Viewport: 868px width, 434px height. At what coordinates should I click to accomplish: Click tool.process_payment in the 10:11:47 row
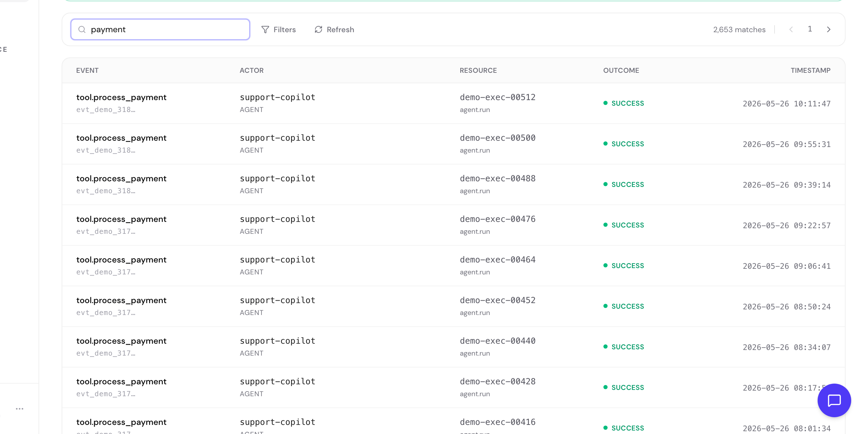coord(121,97)
